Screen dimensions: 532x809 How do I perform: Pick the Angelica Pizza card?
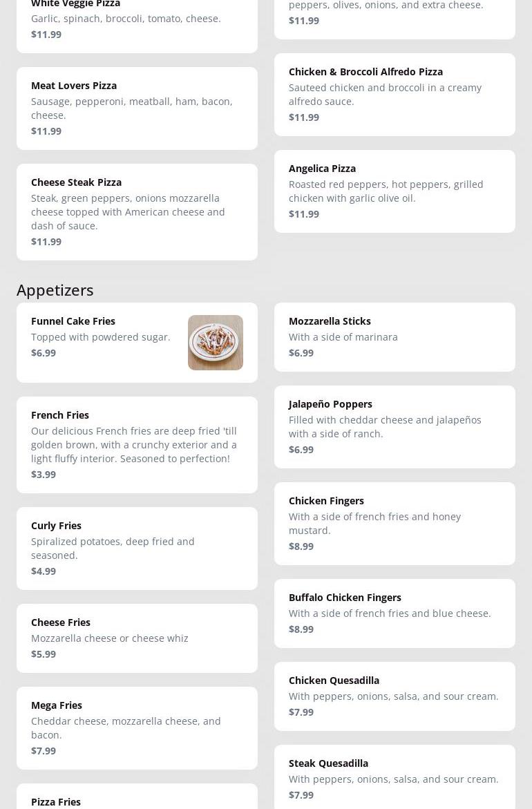(x=395, y=191)
